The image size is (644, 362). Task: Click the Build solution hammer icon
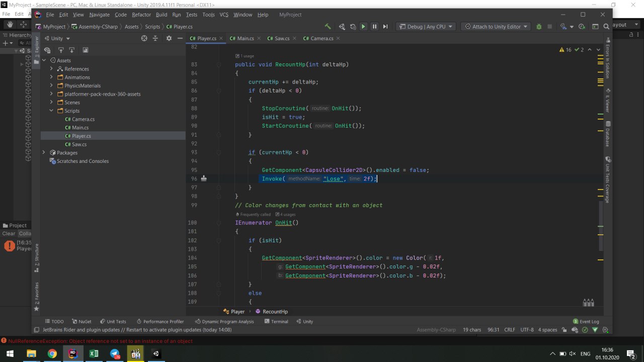pos(328,27)
